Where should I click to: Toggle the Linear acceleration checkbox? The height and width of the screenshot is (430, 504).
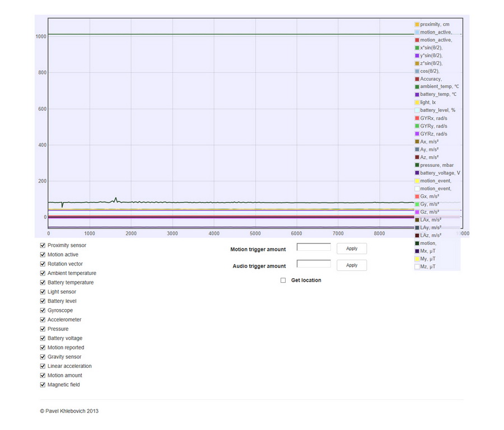[43, 366]
